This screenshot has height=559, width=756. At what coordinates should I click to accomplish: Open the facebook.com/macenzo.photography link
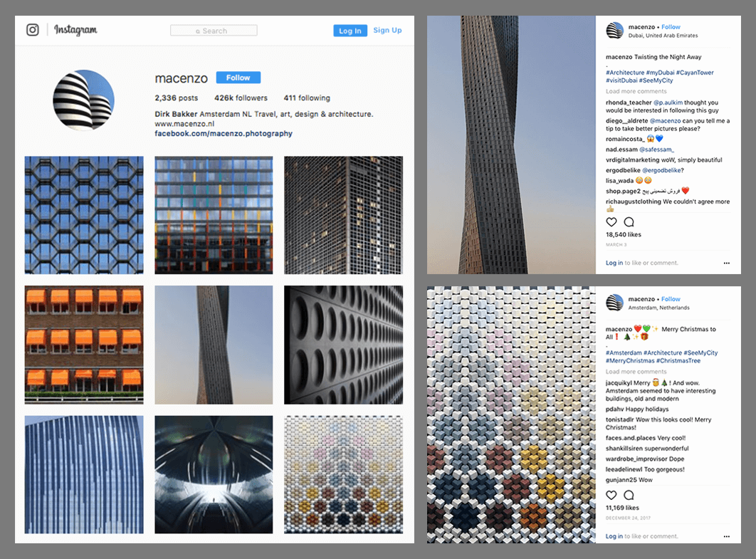224,133
